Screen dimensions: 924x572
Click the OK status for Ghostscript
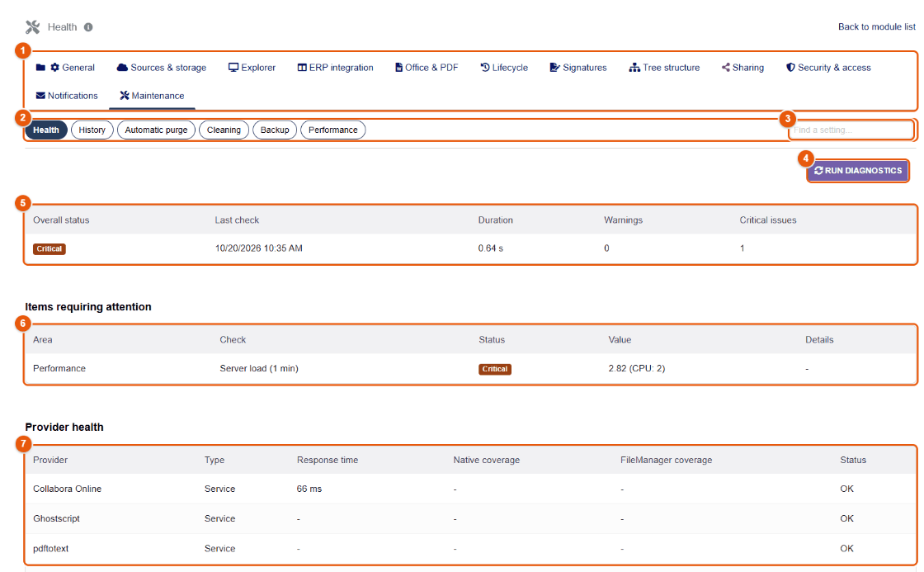[x=846, y=518]
